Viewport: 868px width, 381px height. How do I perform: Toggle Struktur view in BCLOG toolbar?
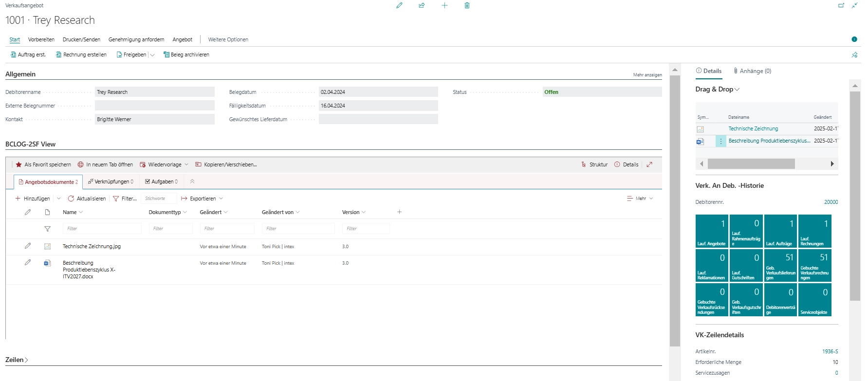tap(594, 164)
